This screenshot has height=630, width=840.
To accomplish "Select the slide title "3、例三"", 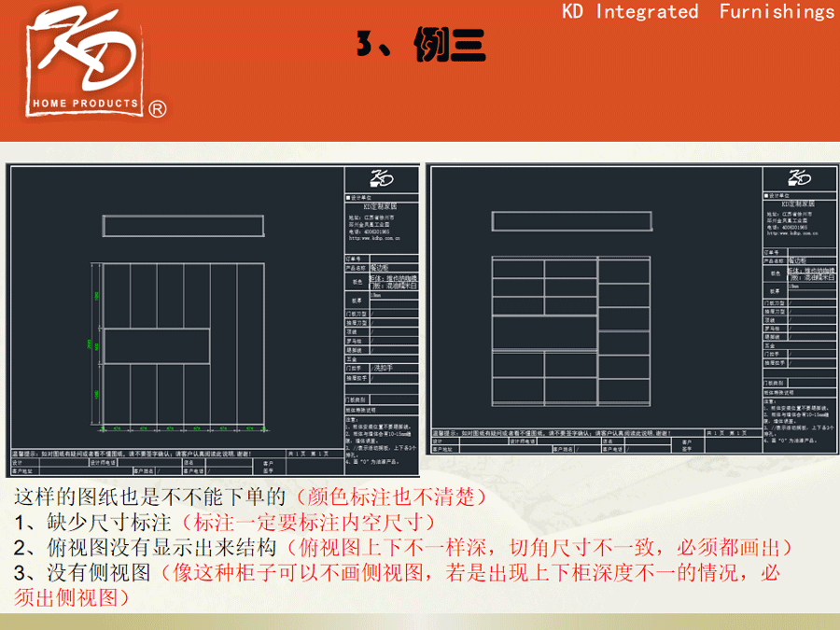I will [420, 44].
